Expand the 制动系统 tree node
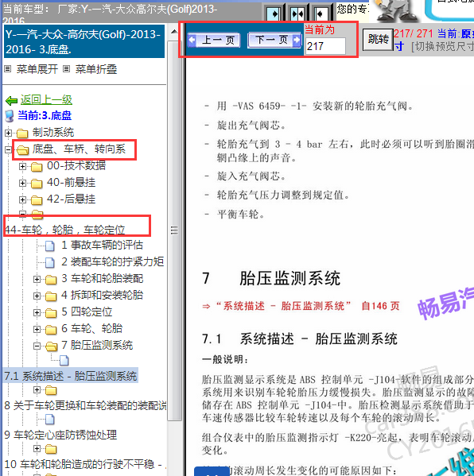This screenshot has height=476, width=474. (8, 133)
